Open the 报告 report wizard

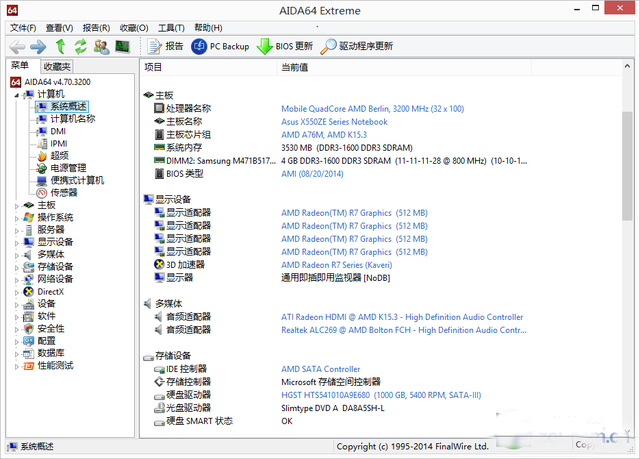tap(165, 46)
